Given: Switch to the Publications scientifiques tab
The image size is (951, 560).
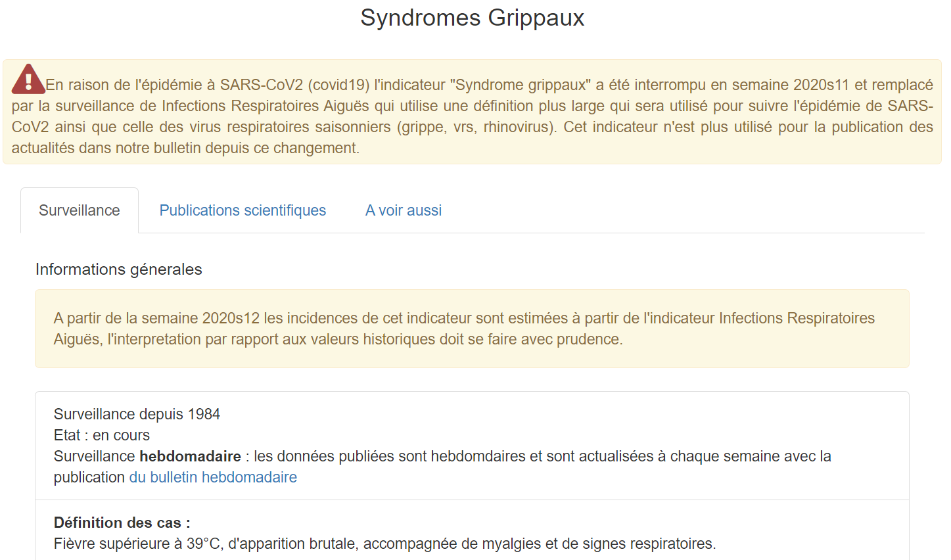Looking at the screenshot, I should 243,210.
